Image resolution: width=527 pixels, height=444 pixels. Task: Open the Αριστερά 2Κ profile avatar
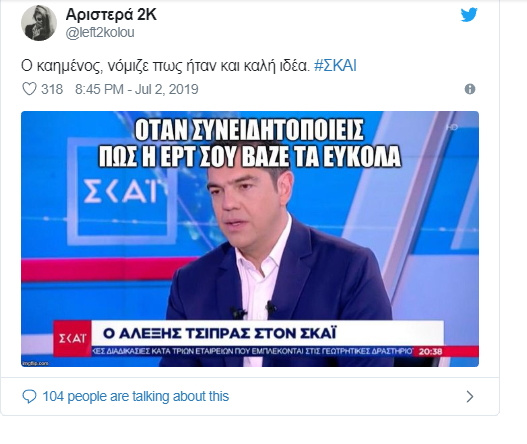[x=39, y=23]
